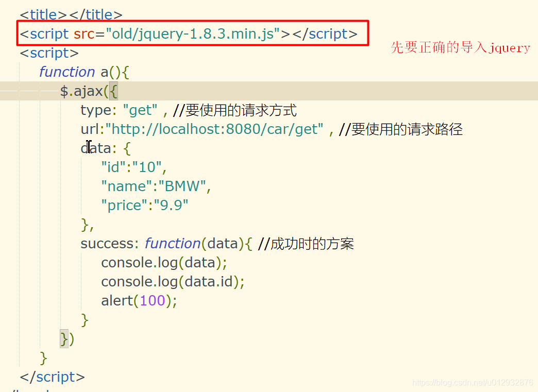Click the highlighted closing '})' bracket
Image resolution: width=538 pixels, height=392 pixels.
(67, 339)
